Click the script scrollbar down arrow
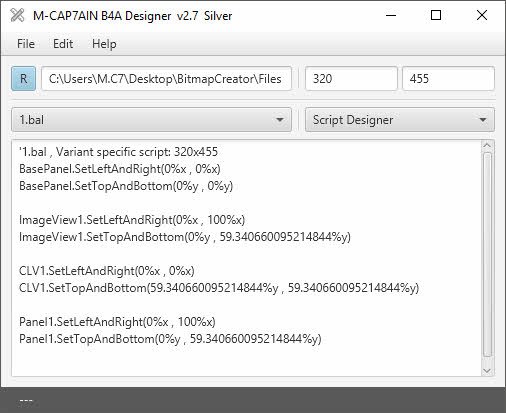The height and width of the screenshot is (413, 506). pos(487,371)
